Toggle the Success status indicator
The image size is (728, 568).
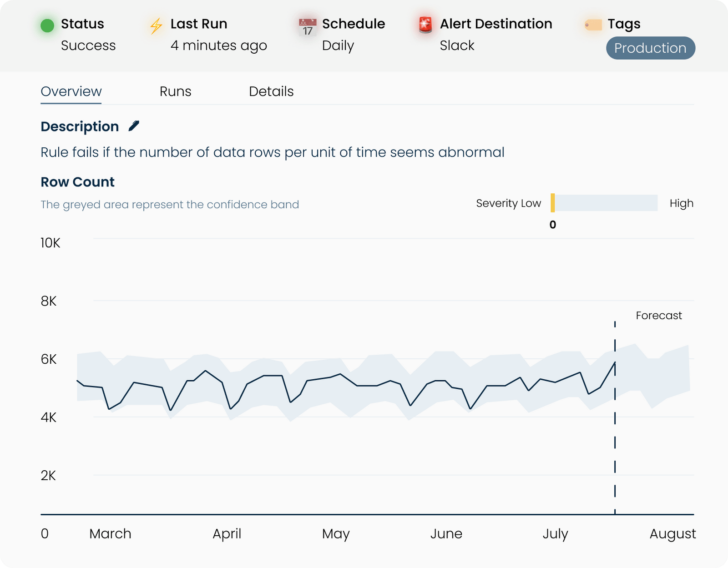click(88, 45)
